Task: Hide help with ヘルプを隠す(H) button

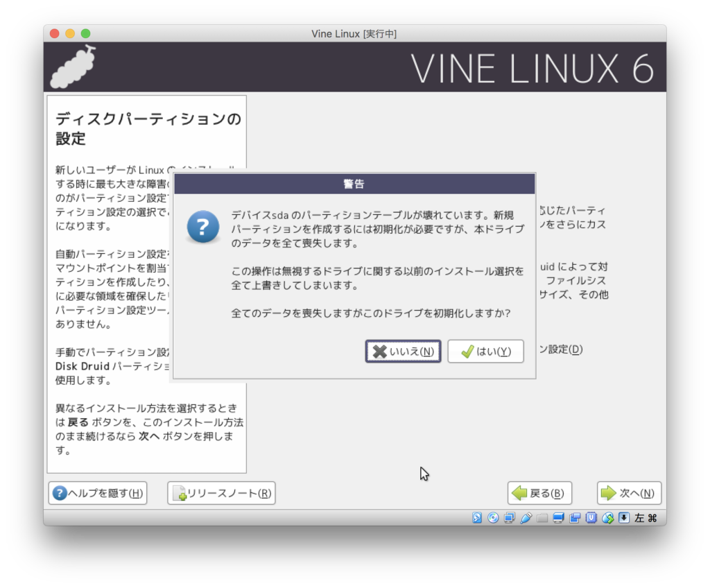Action: (98, 493)
